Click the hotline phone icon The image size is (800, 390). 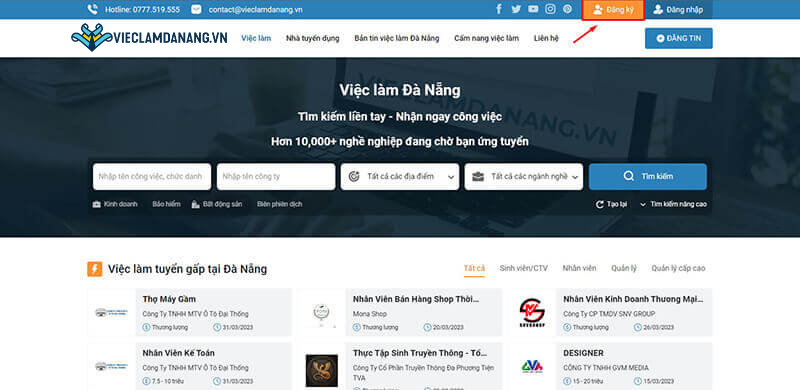[x=92, y=9]
